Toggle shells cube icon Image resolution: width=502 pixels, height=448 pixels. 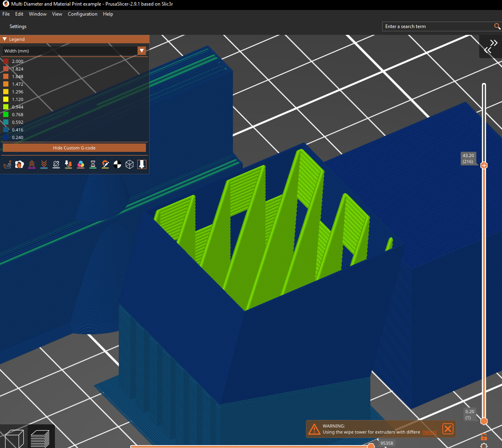point(130,165)
